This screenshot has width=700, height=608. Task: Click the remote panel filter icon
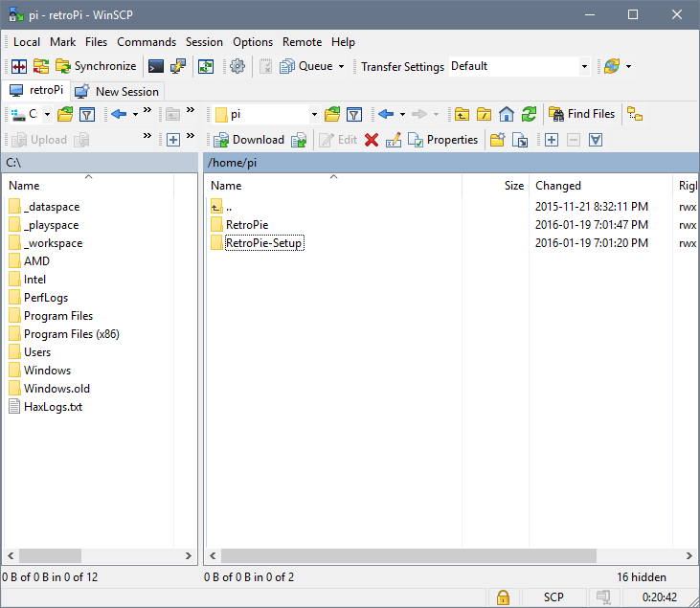354,114
